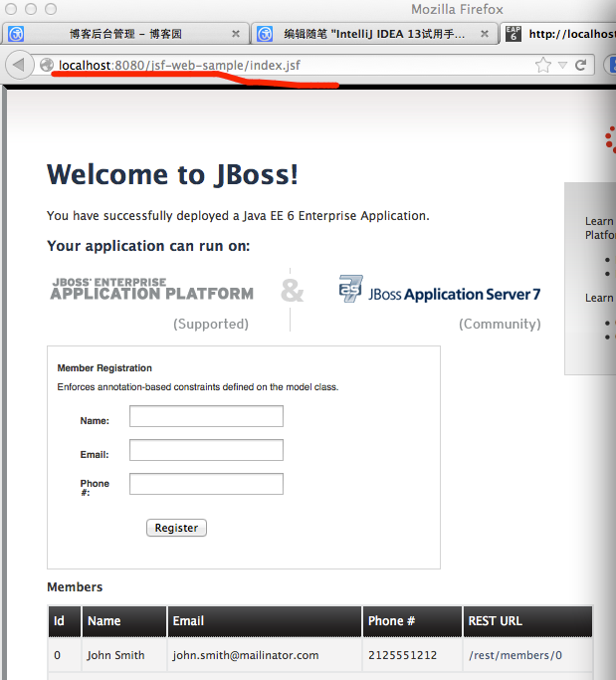Screen dimensions: 616x680
Task: Click the favicon of the 编辑随笔 tab
Action: click(265, 34)
